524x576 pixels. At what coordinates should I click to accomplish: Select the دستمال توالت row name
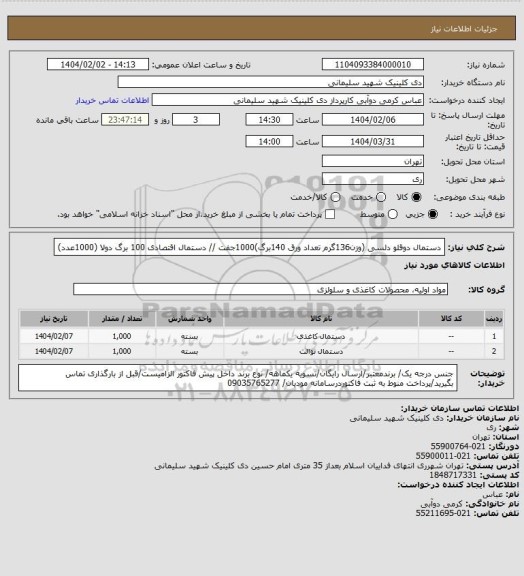tap(321, 352)
